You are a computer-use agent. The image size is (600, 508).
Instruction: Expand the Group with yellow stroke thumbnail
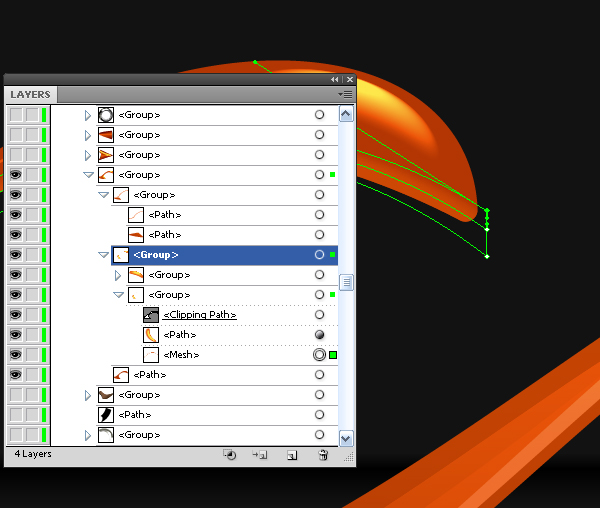118,275
